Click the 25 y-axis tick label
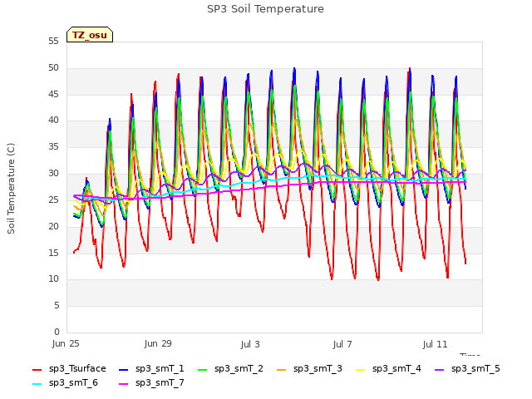 coord(53,199)
